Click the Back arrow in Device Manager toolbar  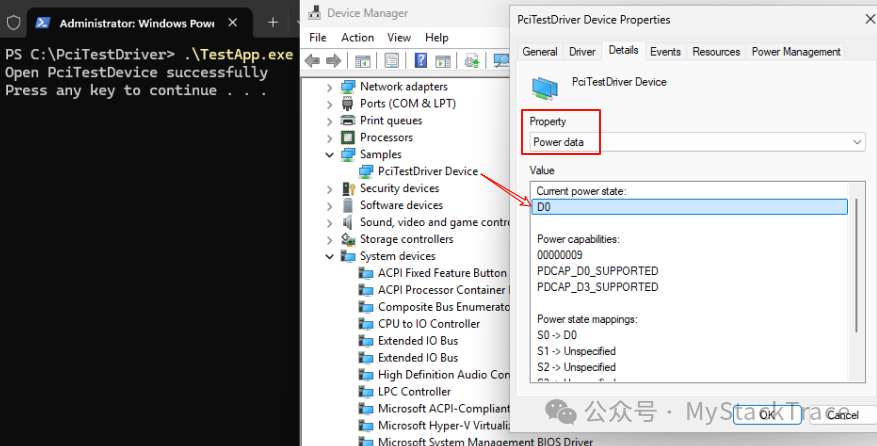tap(312, 60)
